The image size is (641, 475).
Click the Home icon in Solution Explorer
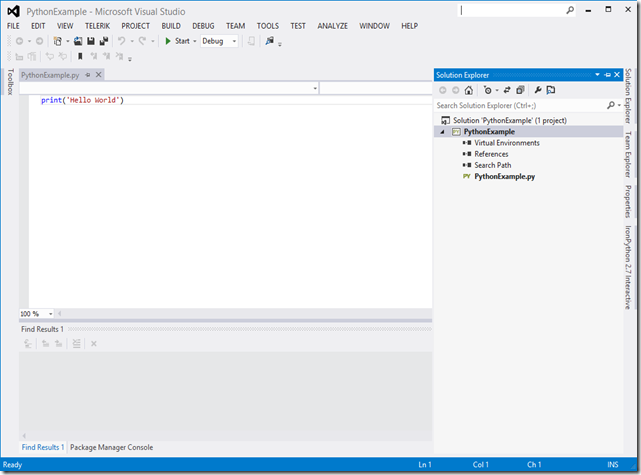[x=468, y=90]
